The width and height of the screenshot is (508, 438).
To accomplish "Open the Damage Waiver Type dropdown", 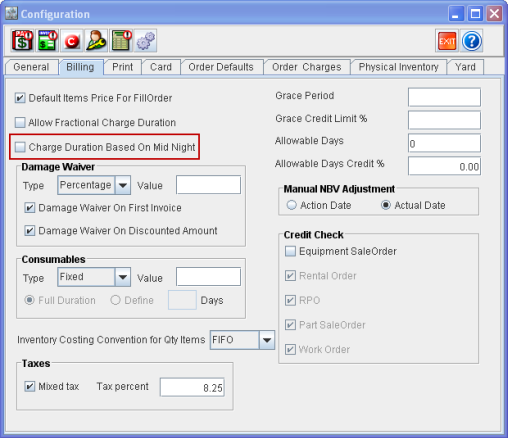I will (123, 185).
